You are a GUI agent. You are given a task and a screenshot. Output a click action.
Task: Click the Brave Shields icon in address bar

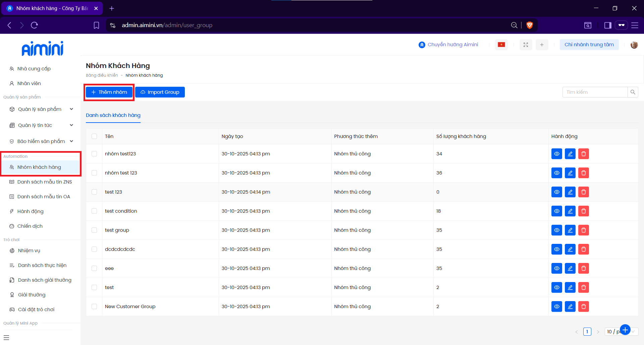530,25
